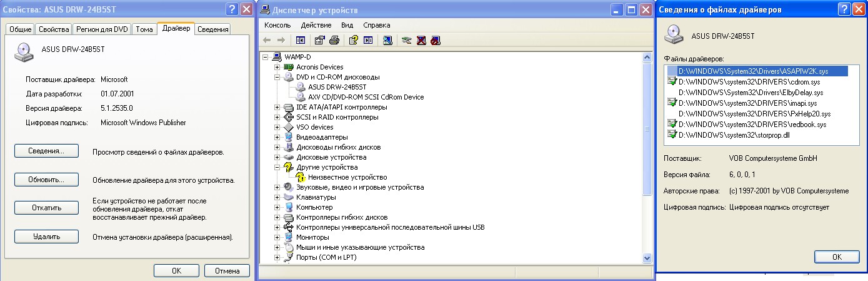This screenshot has height=281, width=868.
Task: Click the Help question-mark toolbar icon
Action: tap(353, 41)
